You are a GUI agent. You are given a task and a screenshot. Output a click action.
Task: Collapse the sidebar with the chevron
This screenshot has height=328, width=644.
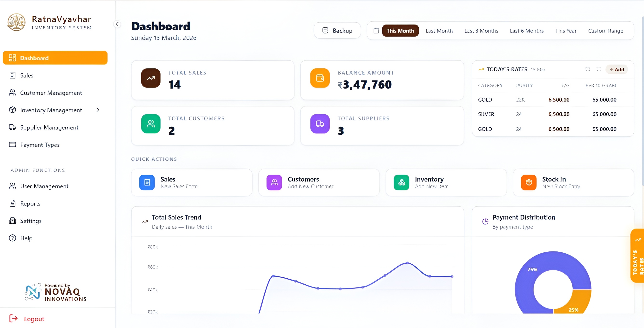click(117, 24)
